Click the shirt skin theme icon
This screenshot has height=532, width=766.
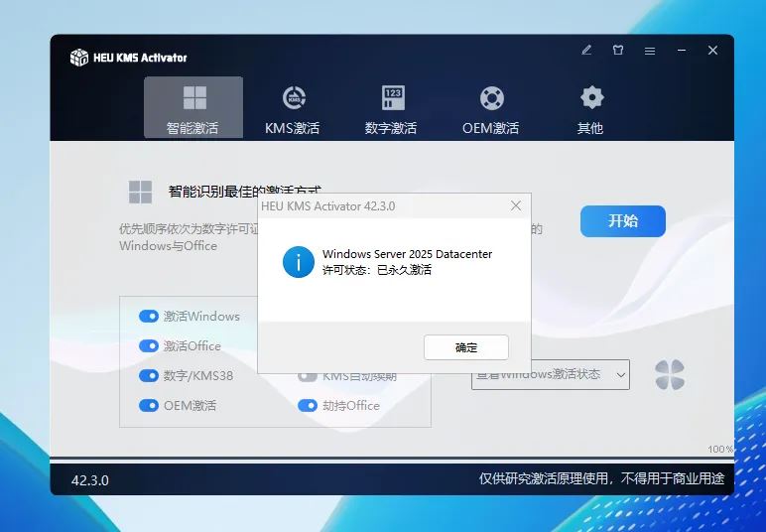[x=618, y=51]
